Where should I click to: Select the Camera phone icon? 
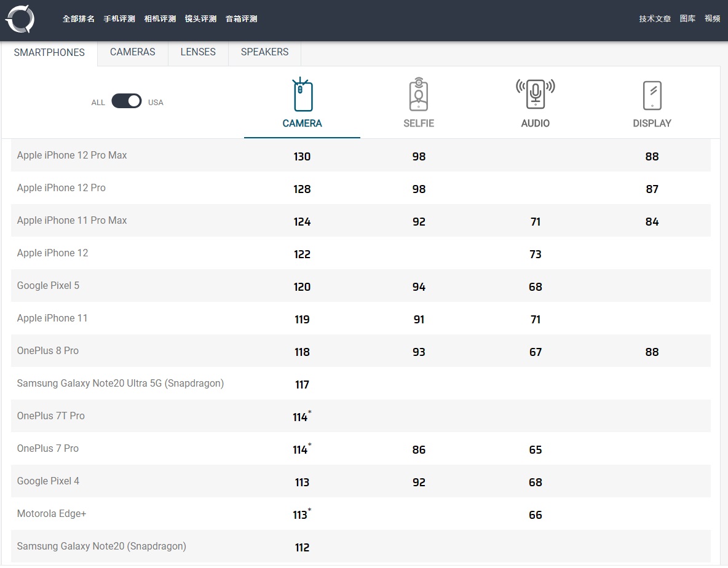pos(302,95)
